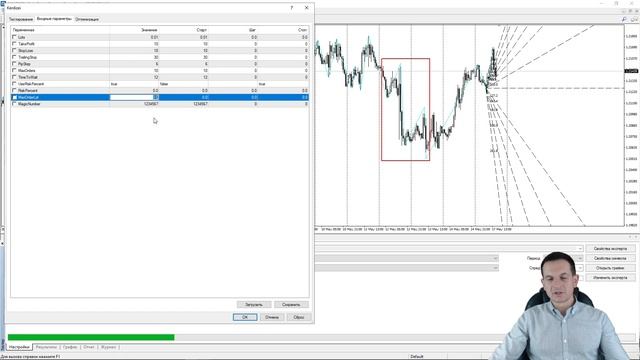Select the Входные параметры tab
This screenshot has height=360, width=640.
point(54,19)
